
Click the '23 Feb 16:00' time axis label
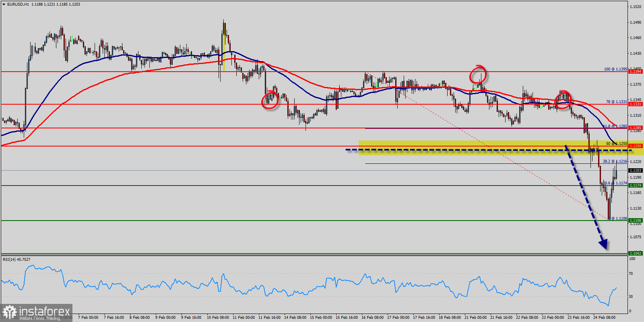578,318
